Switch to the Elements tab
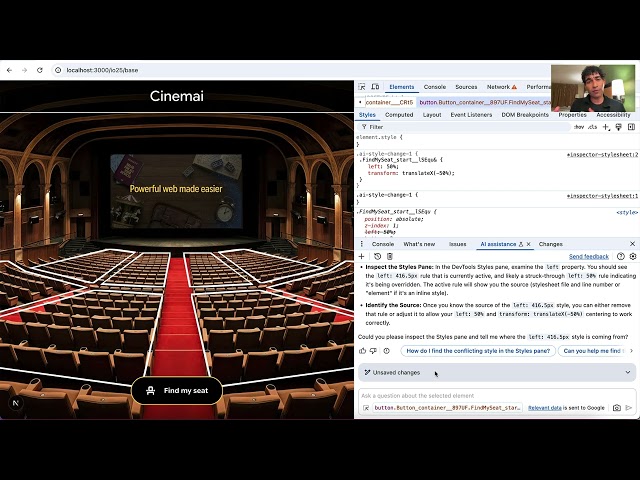The image size is (640, 480). [x=402, y=87]
